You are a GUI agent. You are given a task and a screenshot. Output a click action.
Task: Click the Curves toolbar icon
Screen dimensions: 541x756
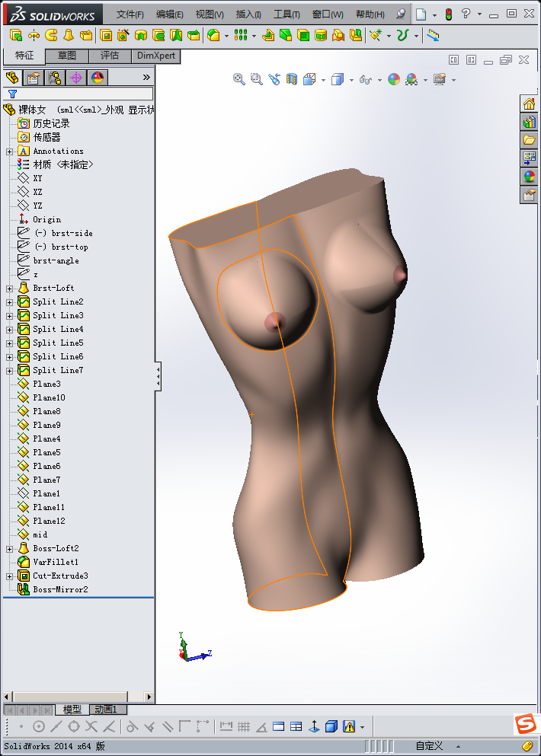click(403, 35)
